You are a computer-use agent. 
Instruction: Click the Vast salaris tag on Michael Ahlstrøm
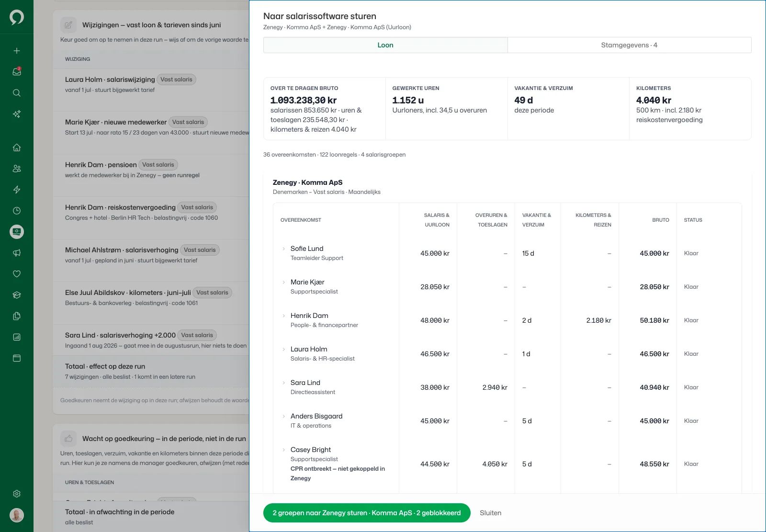click(200, 250)
